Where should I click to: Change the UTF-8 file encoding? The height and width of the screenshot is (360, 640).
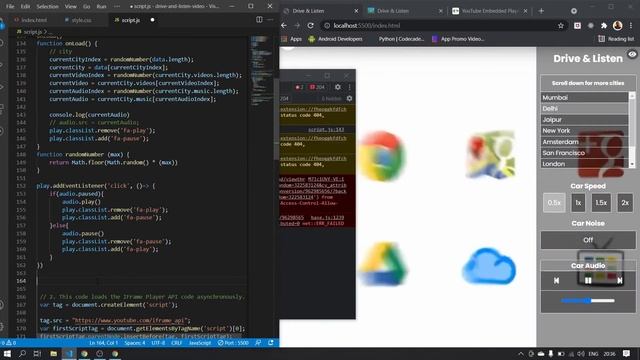(x=158, y=343)
